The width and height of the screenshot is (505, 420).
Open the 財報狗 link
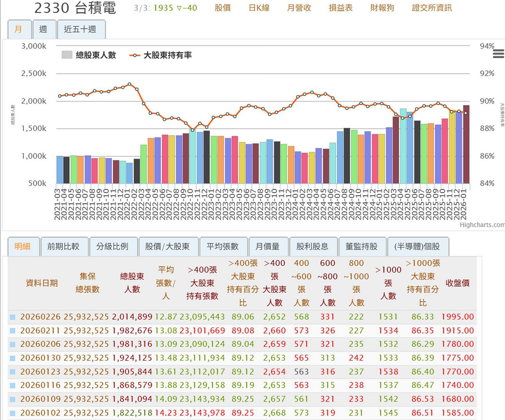(382, 8)
